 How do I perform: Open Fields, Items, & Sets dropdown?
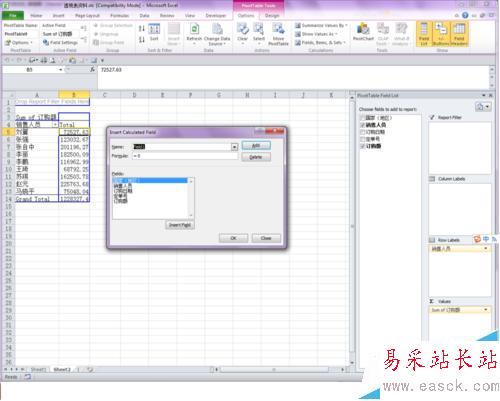click(x=320, y=43)
